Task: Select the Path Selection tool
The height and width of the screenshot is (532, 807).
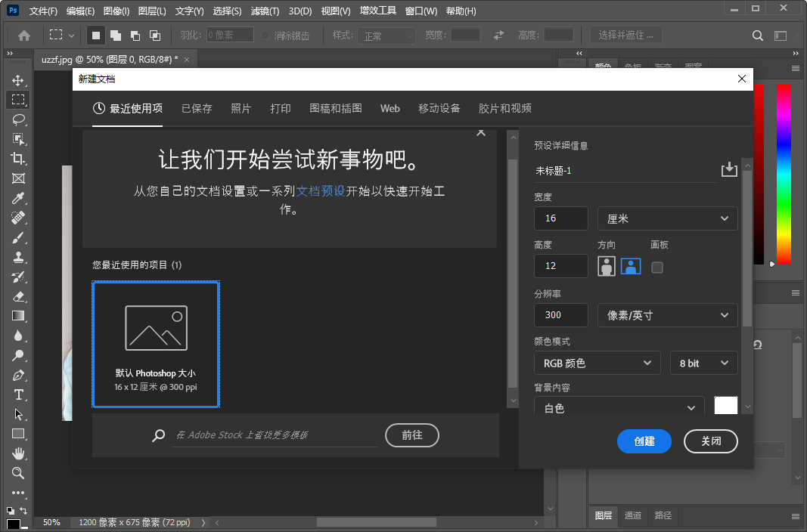Action: pyautogui.click(x=18, y=414)
